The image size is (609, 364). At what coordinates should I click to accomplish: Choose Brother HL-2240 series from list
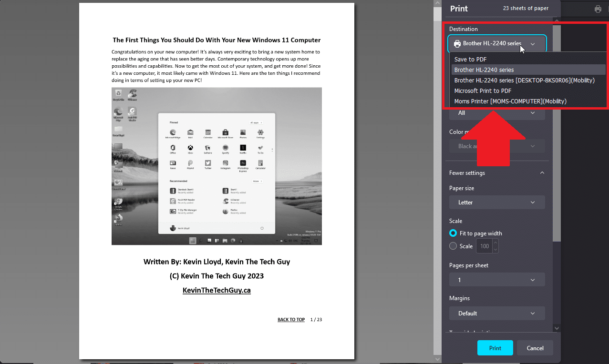pos(528,70)
